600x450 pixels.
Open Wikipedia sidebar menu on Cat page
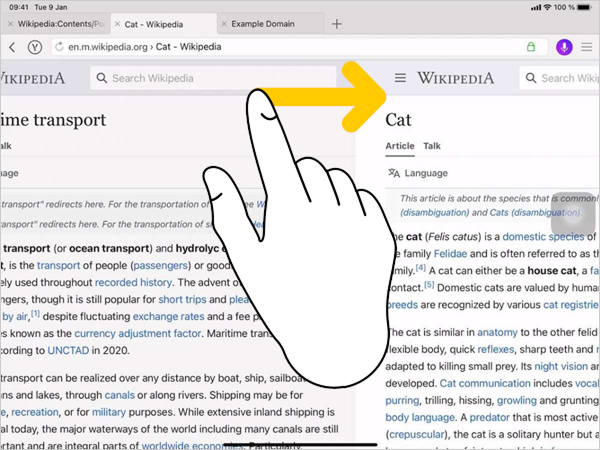coord(400,78)
